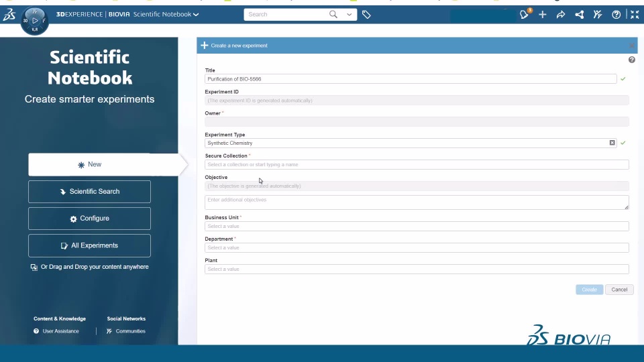The width and height of the screenshot is (644, 362).
Task: Open the notifications icon with the badge
Action: pos(524,15)
